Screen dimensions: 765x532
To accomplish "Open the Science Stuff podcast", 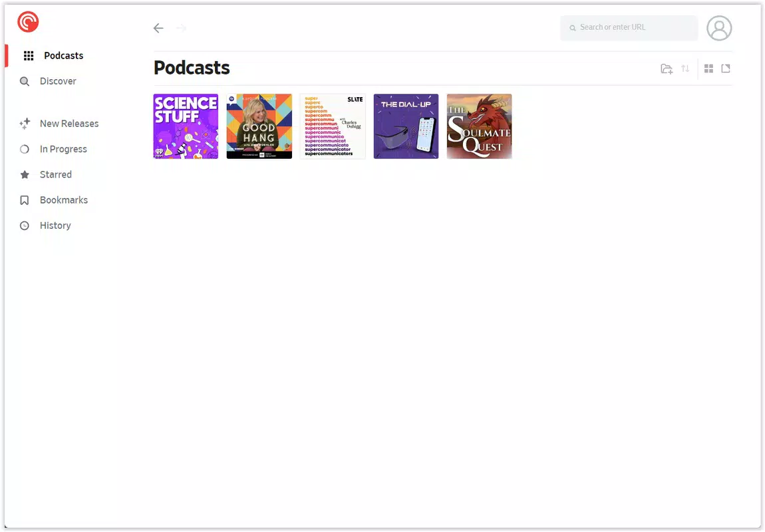I will pyautogui.click(x=186, y=126).
